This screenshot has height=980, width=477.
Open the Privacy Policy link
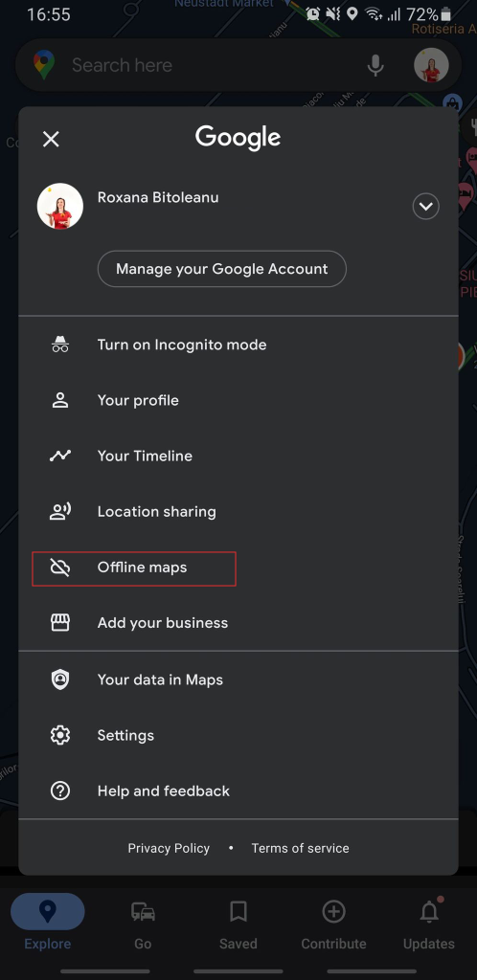coord(169,848)
